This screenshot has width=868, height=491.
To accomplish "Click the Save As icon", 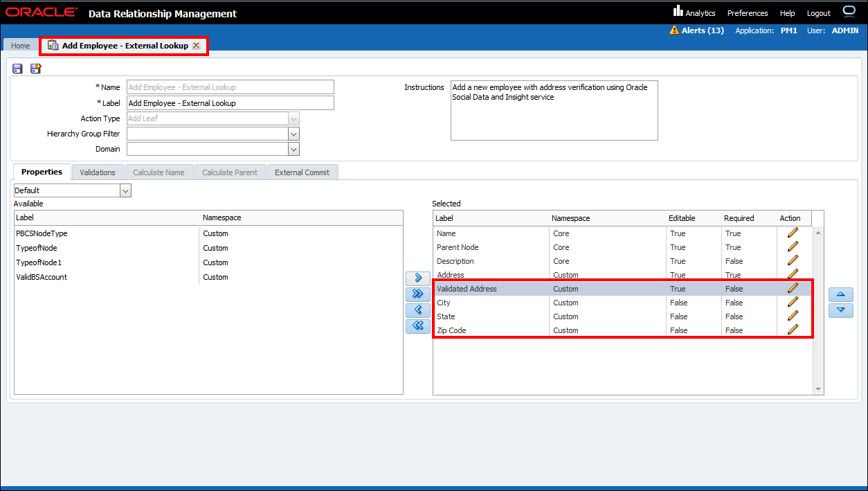I will (35, 69).
